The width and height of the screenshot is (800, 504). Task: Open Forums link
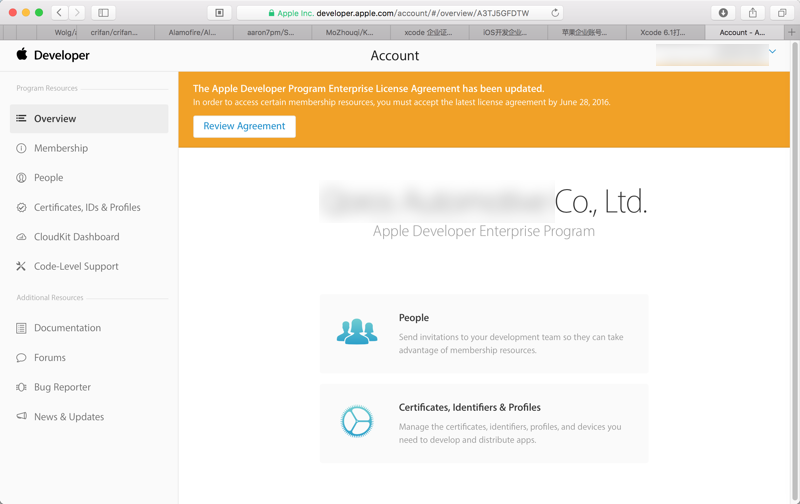click(x=49, y=358)
